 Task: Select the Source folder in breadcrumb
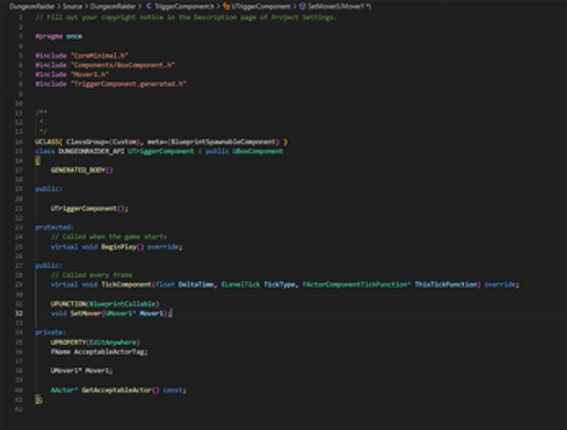[72, 6]
